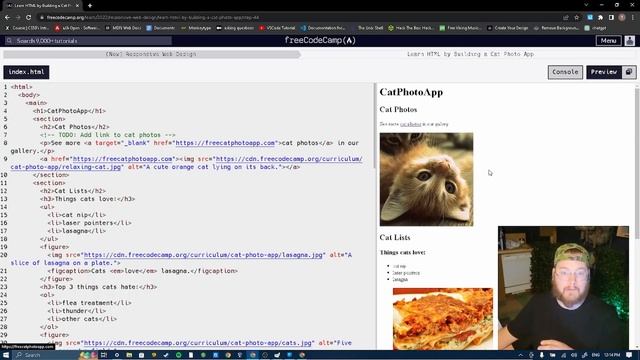
Task: Open Learn HTML by Building a Cat Photo App breadcrumb
Action: [470, 54]
